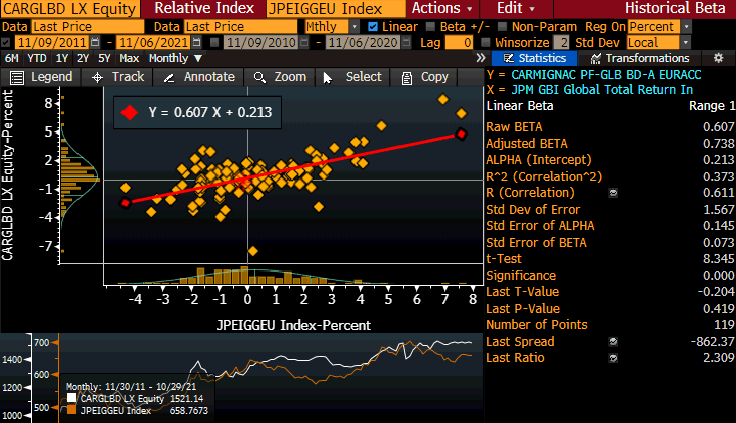
Task: Click the Raw BETA value 0.607
Action: (x=719, y=127)
